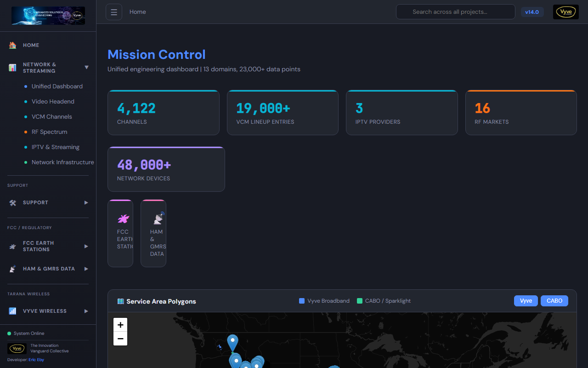Click the satellite icon on FCC Earth Stations card
The image size is (588, 368).
[x=123, y=218]
